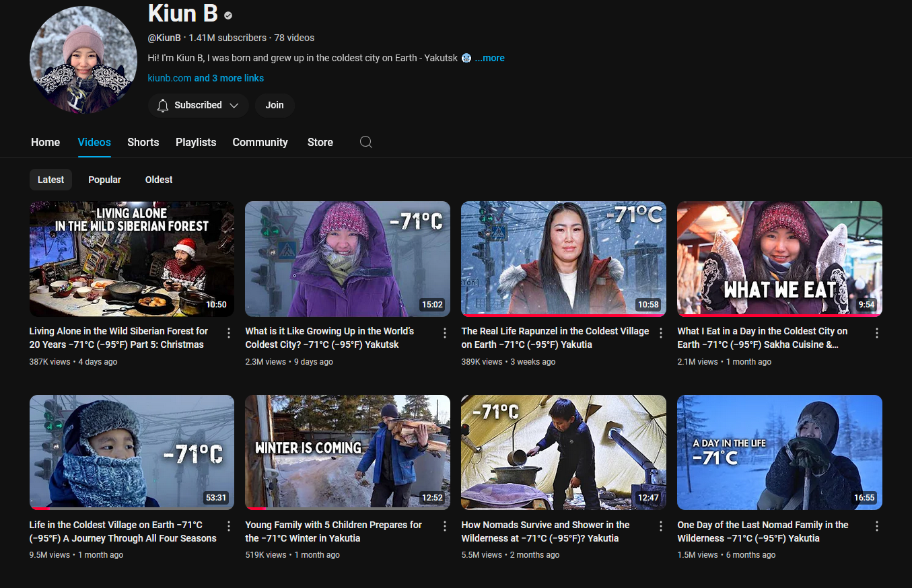Open title What I Eat in a Day
The width and height of the screenshot is (912, 588).
[763, 338]
